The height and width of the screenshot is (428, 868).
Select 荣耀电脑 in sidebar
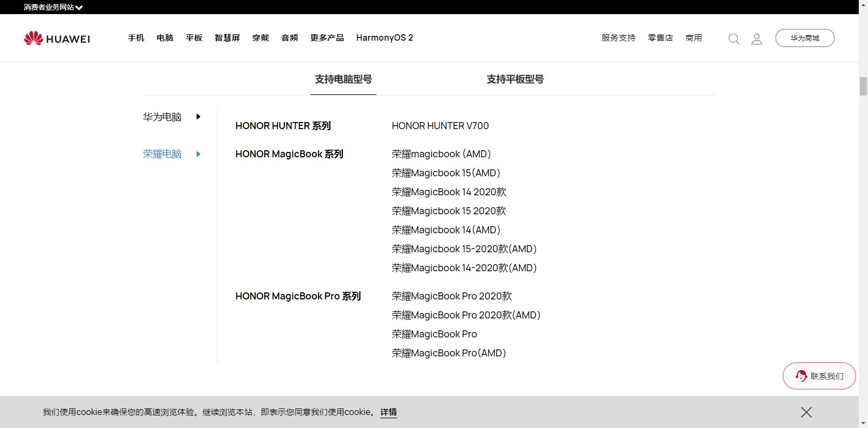click(162, 154)
